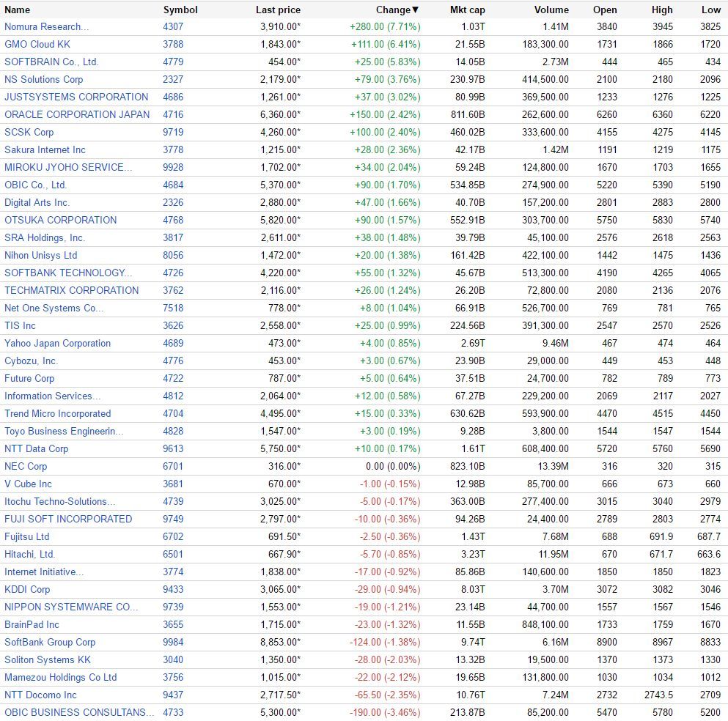Sort by Mkt cap column header
728x721 pixels.
(468, 10)
